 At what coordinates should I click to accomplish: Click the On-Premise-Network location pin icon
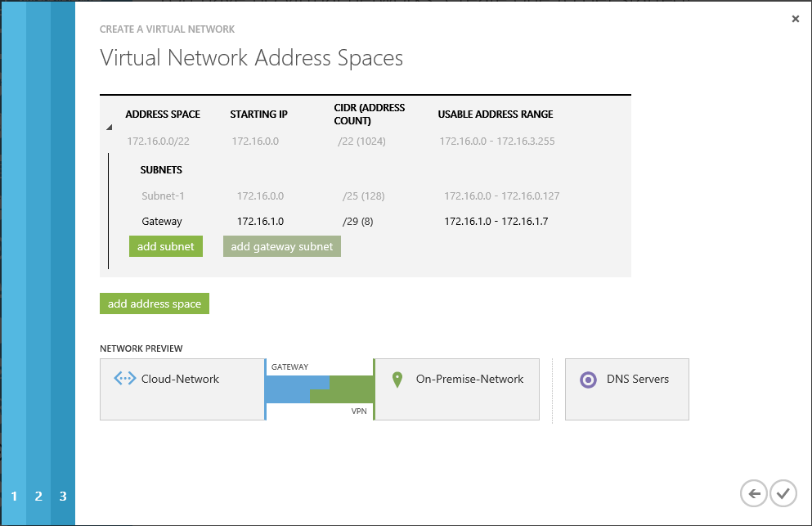397,380
